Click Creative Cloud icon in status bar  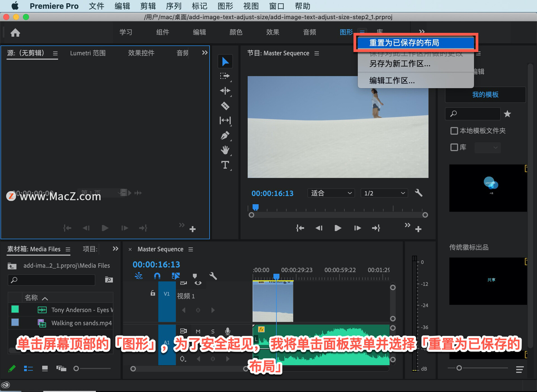click(6, 385)
